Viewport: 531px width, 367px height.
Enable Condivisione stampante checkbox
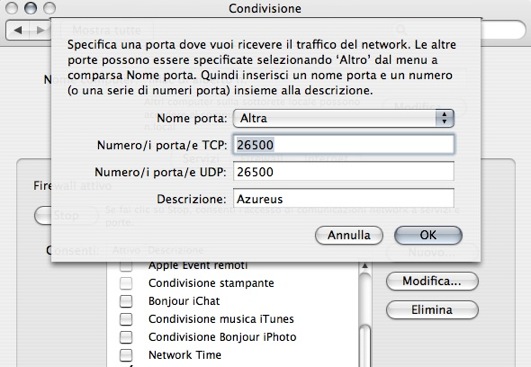126,283
